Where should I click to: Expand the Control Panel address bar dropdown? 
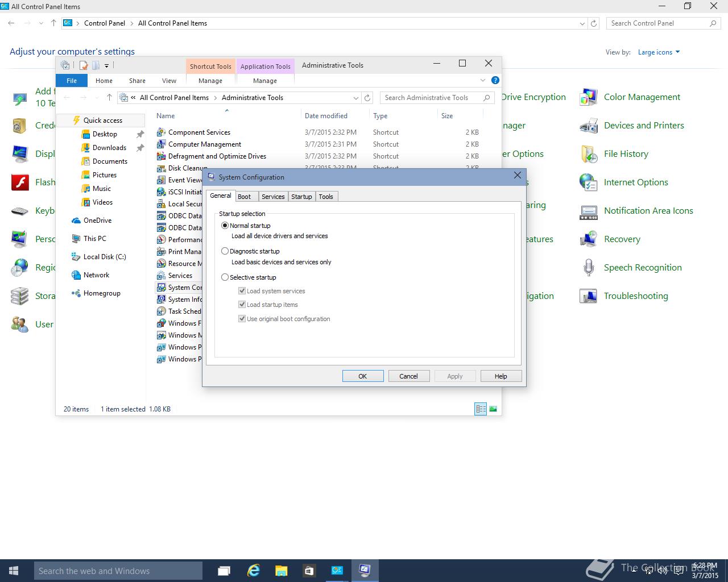tap(582, 23)
